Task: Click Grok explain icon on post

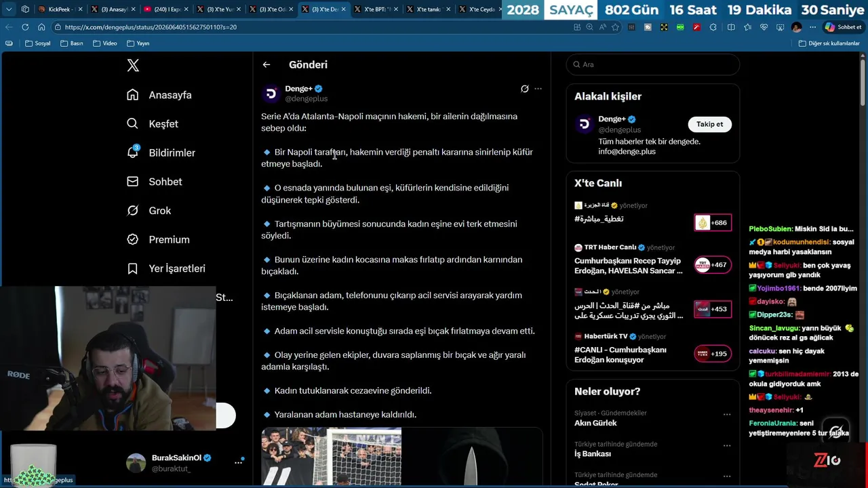Action: pos(524,89)
